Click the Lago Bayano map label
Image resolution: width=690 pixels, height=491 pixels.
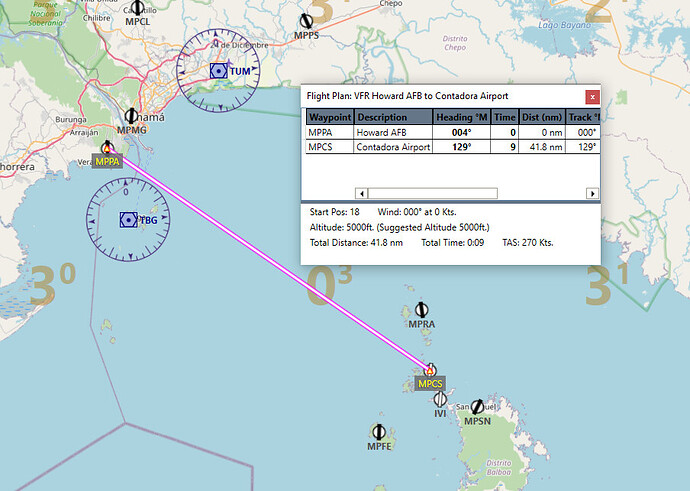(564, 25)
